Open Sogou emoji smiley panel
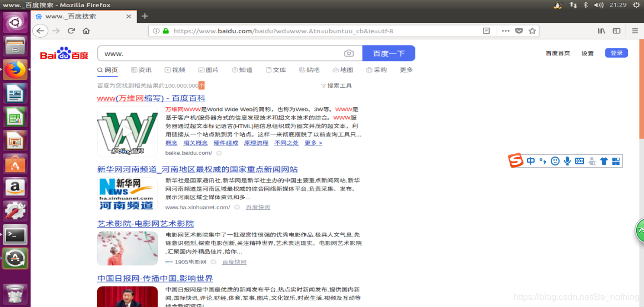Image resolution: width=644 pixels, height=307 pixels. (x=555, y=161)
